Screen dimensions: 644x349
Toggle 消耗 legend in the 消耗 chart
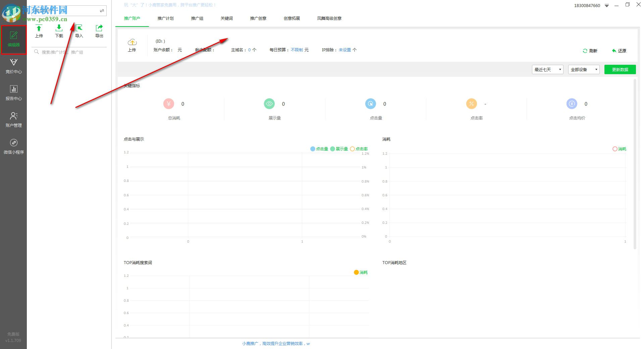[x=620, y=149]
